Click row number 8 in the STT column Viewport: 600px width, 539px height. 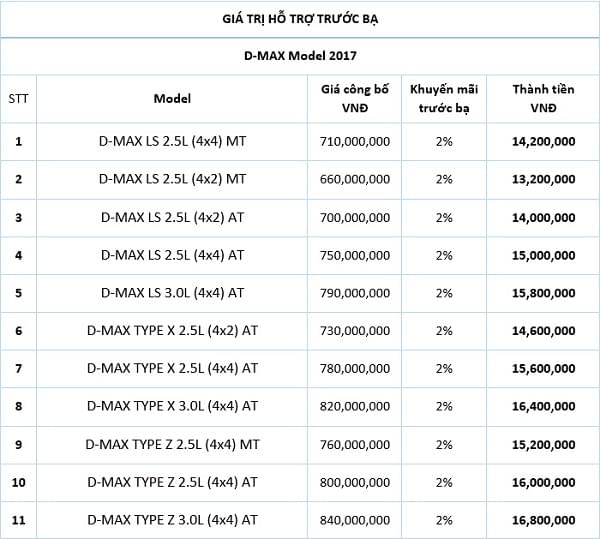(x=18, y=406)
